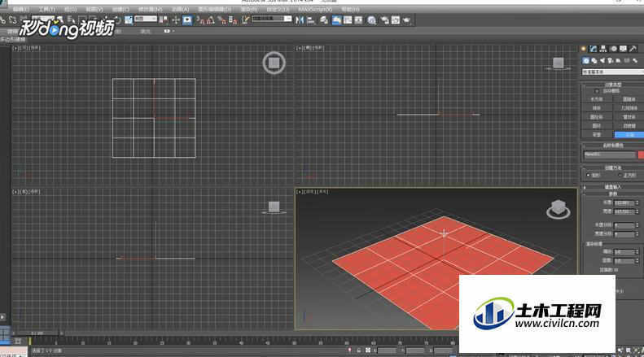
Task: Open the 渲染(R) menu
Action: pos(248,9)
